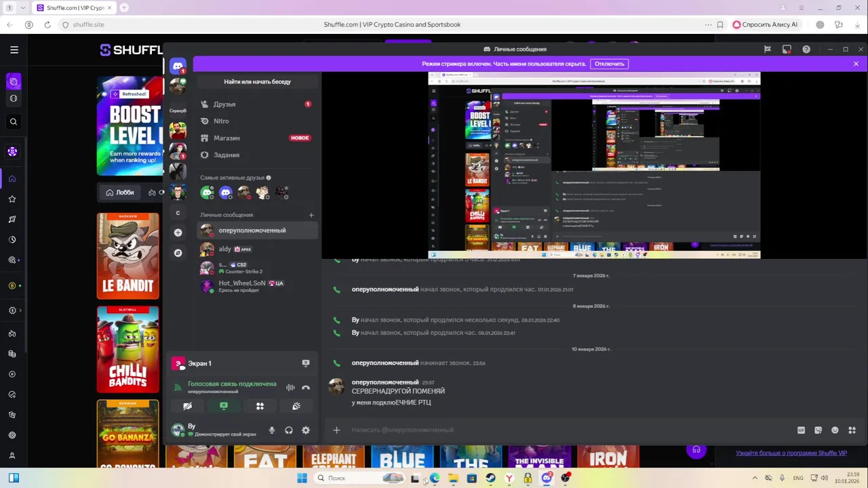Open the Shuffle hamburger menu
Image resolution: width=868 pixels, height=488 pixels.
point(14,49)
